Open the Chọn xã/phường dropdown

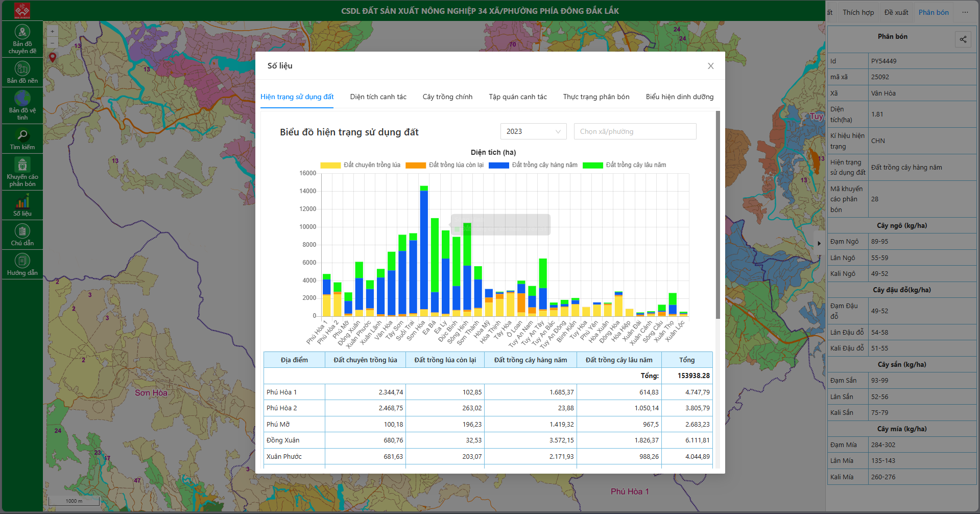click(x=634, y=131)
